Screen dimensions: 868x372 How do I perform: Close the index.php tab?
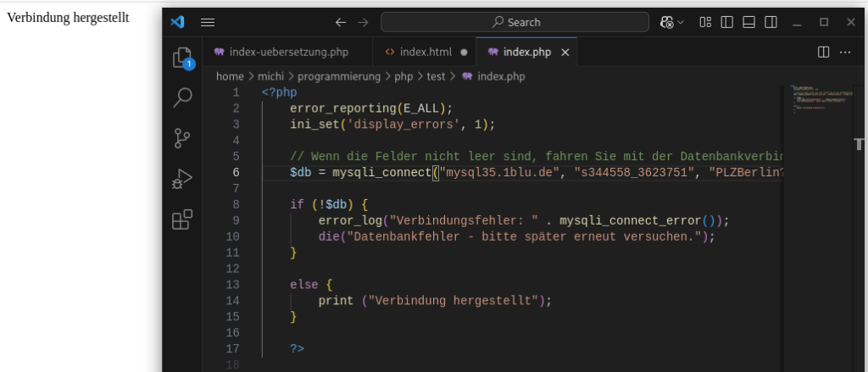point(565,52)
